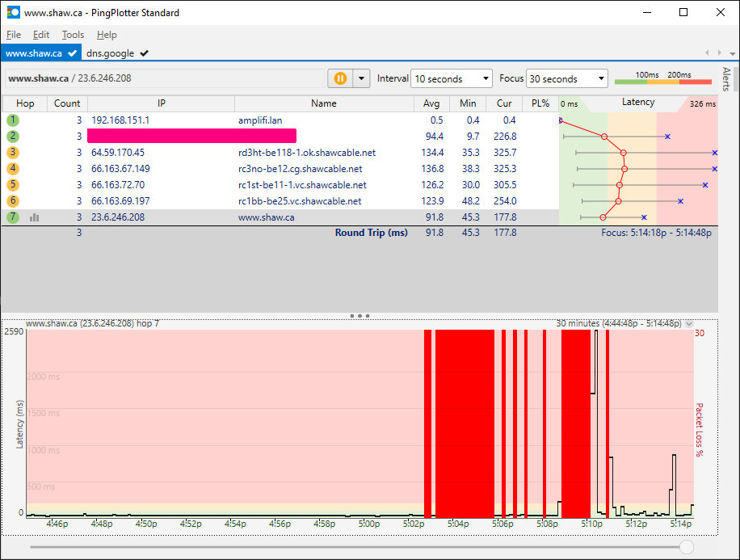Click the timeline graph at 5:04p packet loss

(465, 423)
